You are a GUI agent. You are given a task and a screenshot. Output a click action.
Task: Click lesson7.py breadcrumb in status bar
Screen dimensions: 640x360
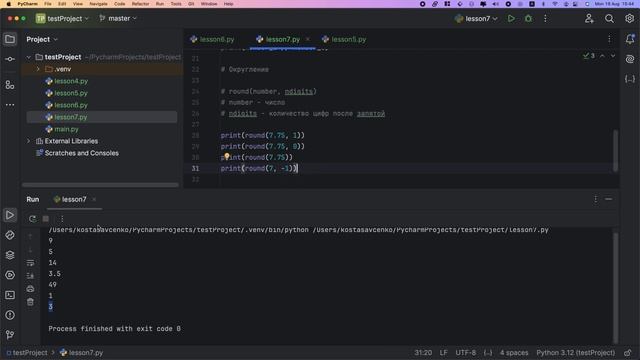[82, 353]
